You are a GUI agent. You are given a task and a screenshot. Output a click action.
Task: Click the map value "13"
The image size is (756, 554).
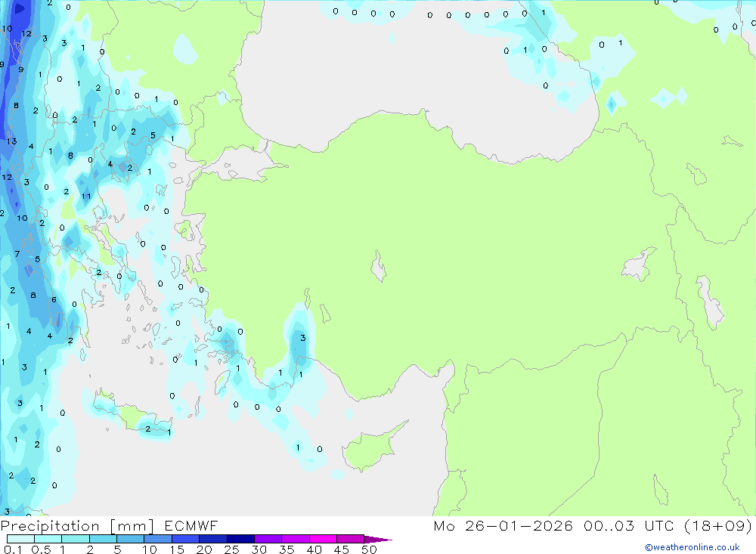(11, 141)
